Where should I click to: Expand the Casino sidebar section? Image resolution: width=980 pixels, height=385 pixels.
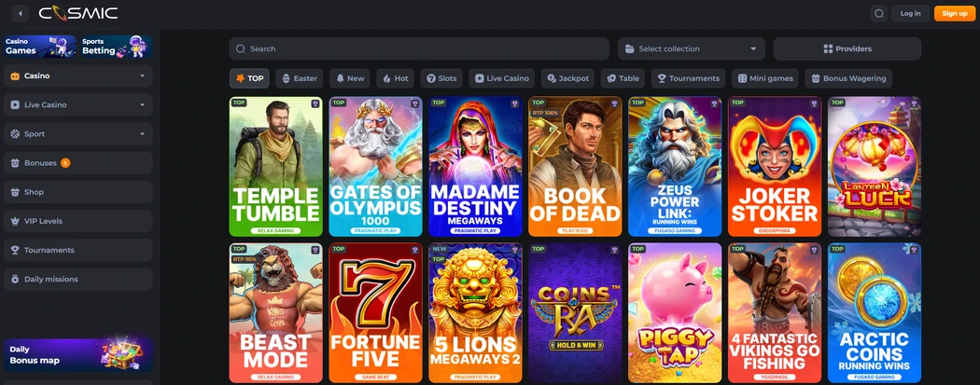(78, 76)
